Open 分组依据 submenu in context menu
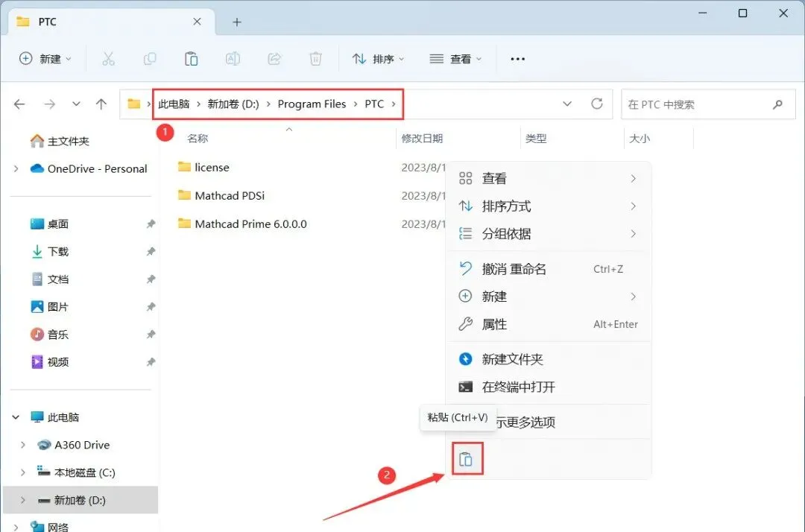Screen dimensions: 805x532 (549, 234)
